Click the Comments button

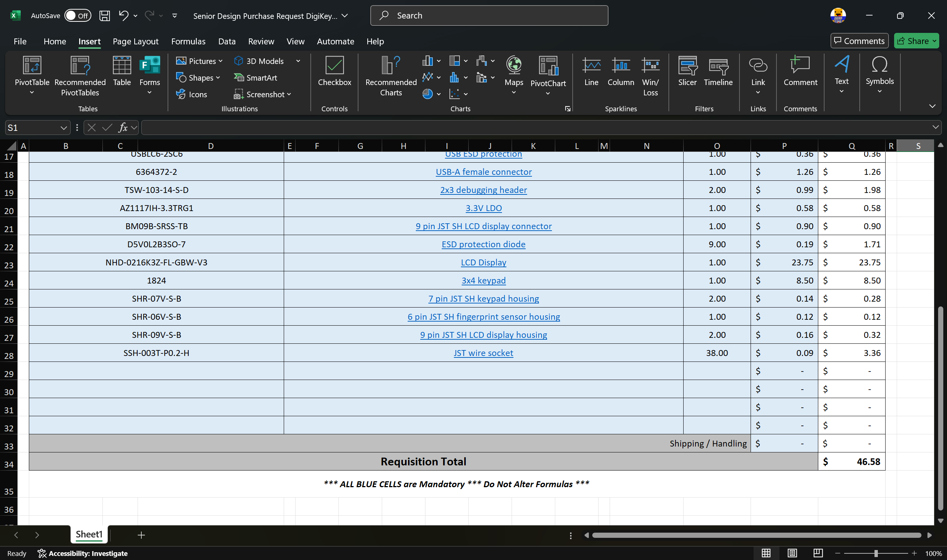(859, 41)
